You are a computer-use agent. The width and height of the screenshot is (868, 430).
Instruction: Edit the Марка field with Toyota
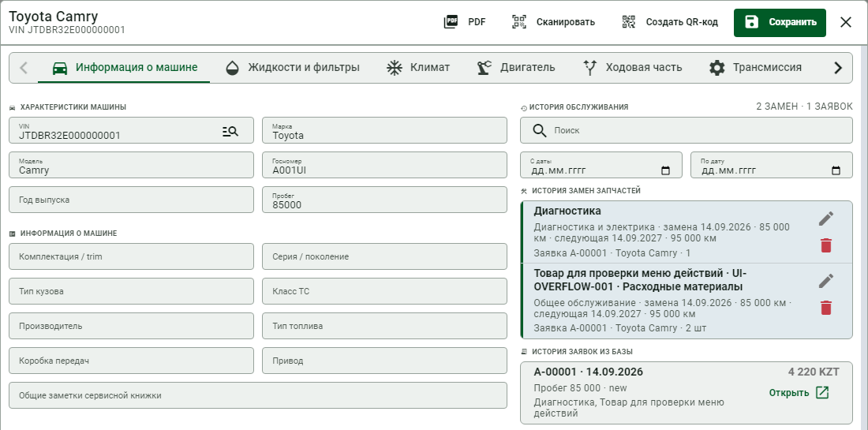(x=384, y=131)
